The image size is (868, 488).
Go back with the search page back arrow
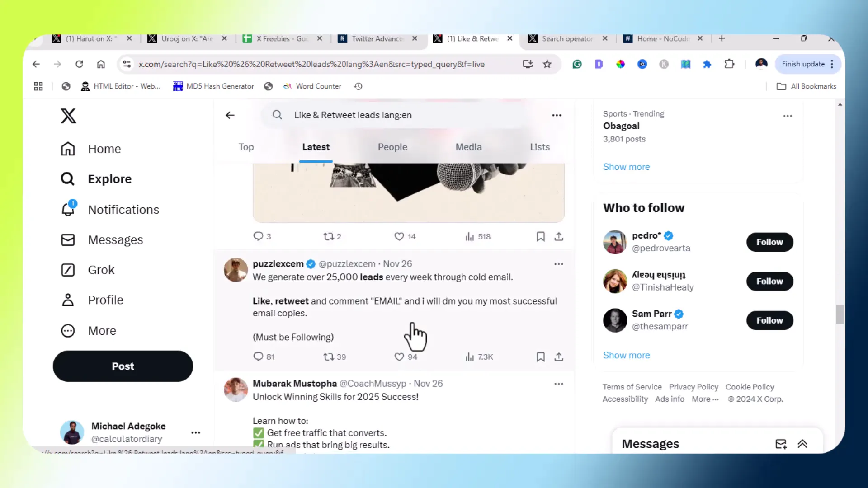(x=230, y=115)
